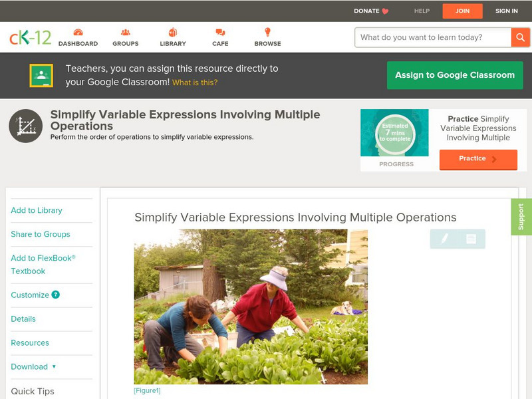
Task: Click the Groups people icon
Action: [x=126, y=32]
